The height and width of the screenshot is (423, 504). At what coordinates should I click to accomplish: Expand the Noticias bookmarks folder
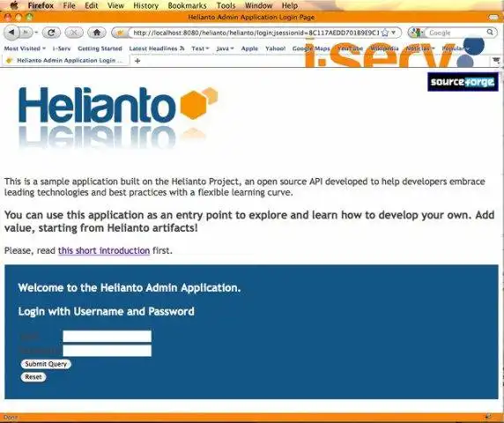coord(420,48)
